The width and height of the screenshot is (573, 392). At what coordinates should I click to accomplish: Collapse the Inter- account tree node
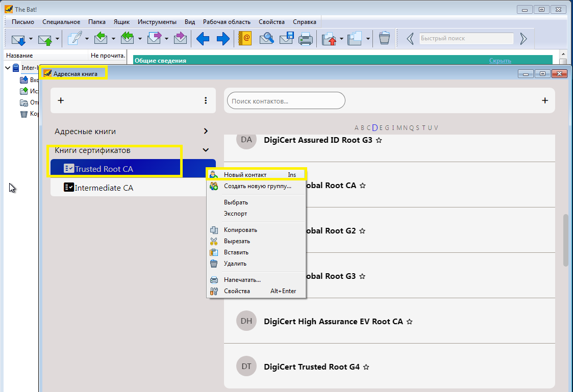(x=8, y=68)
